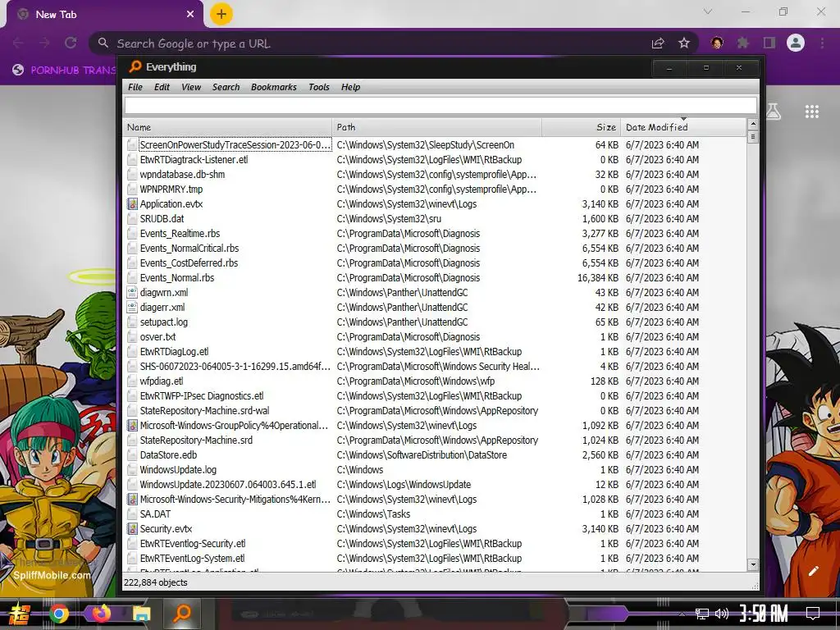
Task: Select SA.DAT file name
Action: pyautogui.click(x=155, y=514)
